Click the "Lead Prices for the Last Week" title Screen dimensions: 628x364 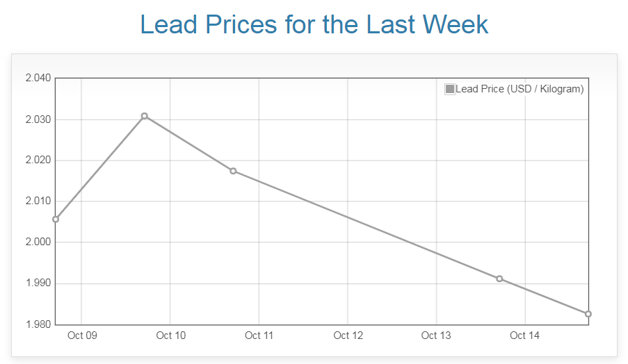(x=314, y=24)
